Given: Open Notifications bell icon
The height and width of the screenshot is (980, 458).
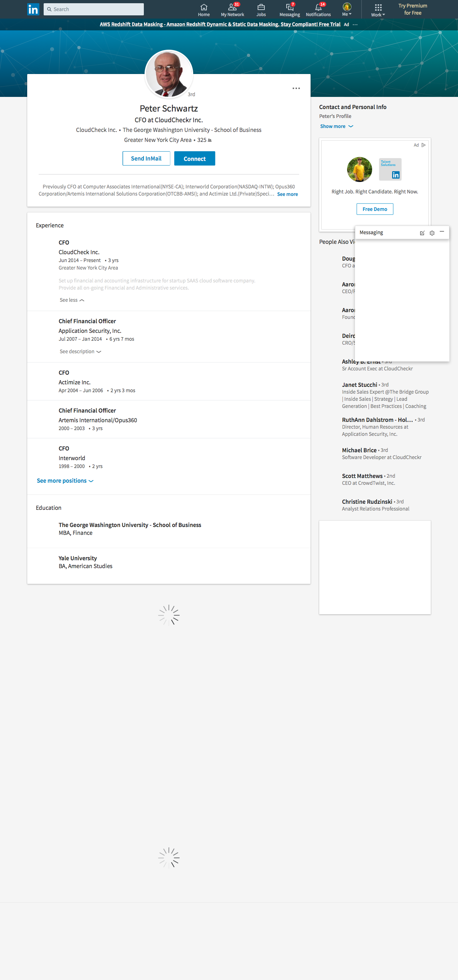Looking at the screenshot, I should coord(318,7).
